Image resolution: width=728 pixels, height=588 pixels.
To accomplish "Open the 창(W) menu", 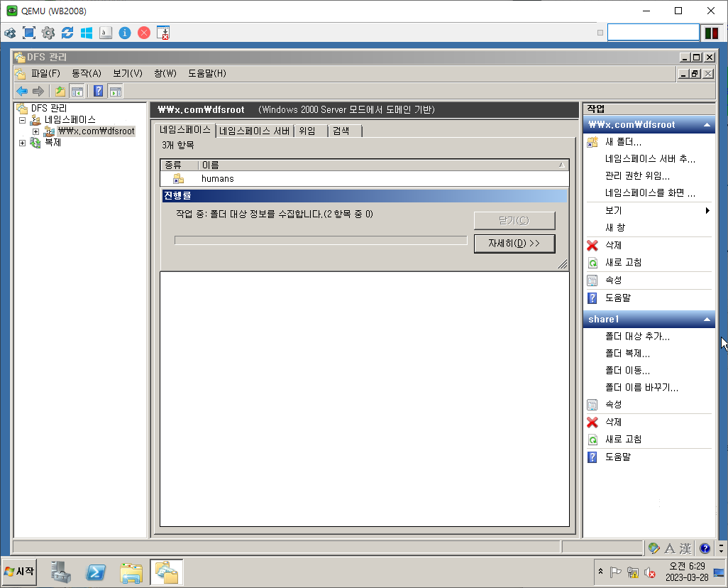I will click(165, 73).
